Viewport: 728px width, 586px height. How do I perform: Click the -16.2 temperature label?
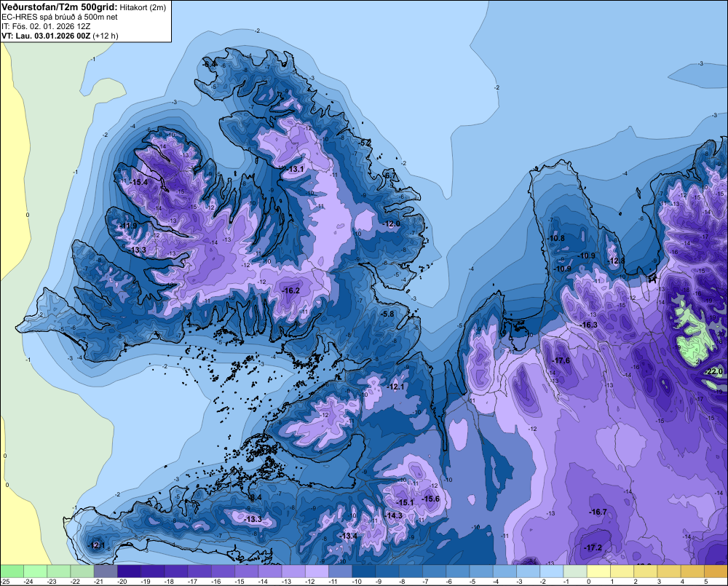coord(291,290)
